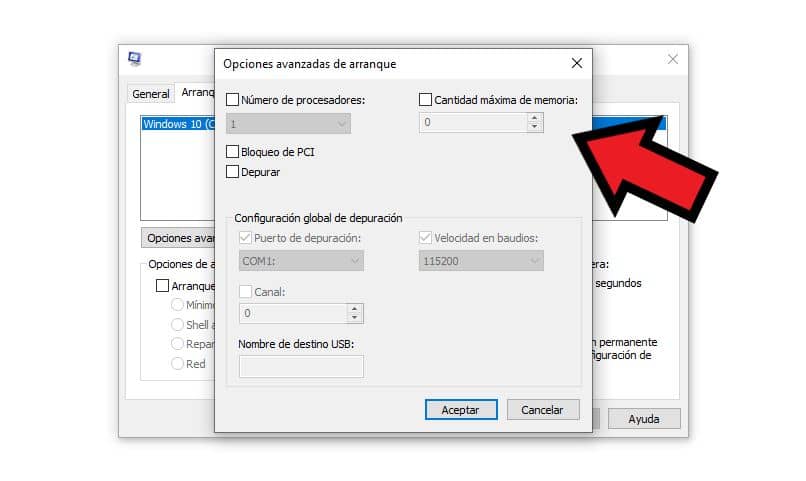The width and height of the screenshot is (806, 481).
Task: Enable the Número de procesadores checkbox
Action: click(232, 100)
